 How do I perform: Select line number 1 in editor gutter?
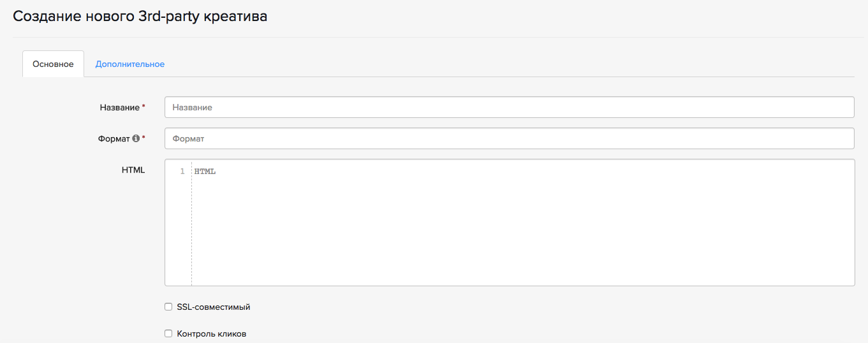(182, 171)
